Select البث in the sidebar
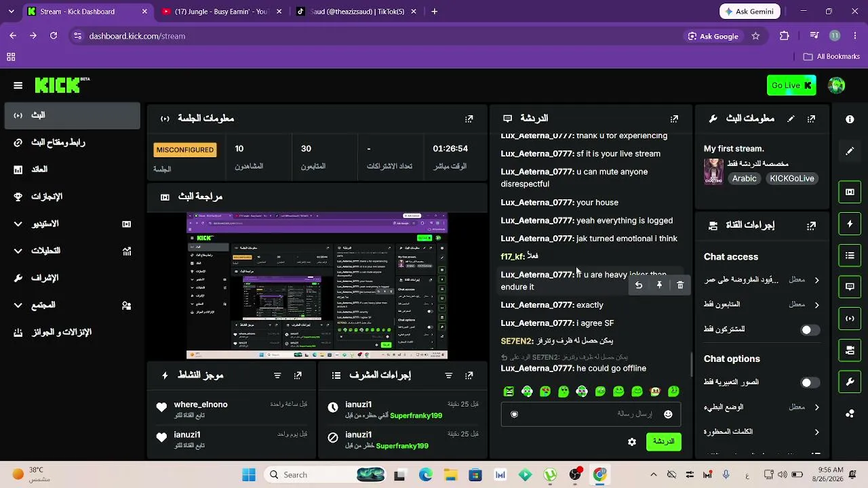This screenshot has width=868, height=488. pyautogui.click(x=72, y=115)
